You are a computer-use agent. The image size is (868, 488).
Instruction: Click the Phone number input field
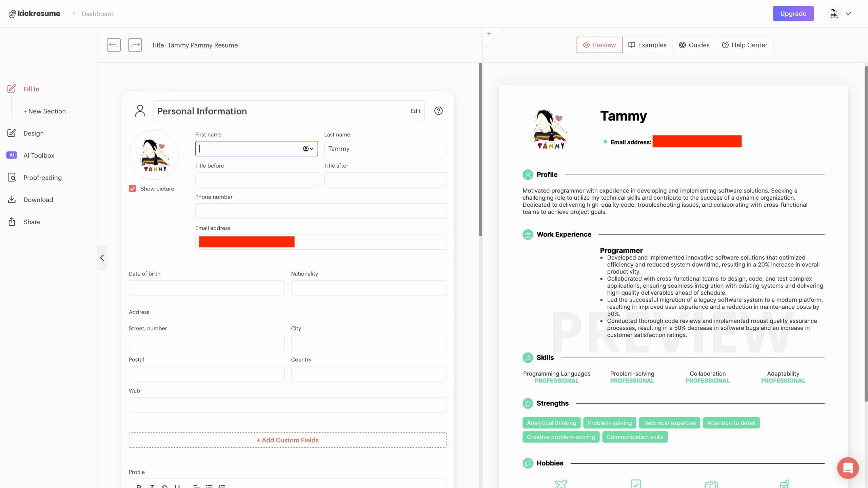pos(320,211)
